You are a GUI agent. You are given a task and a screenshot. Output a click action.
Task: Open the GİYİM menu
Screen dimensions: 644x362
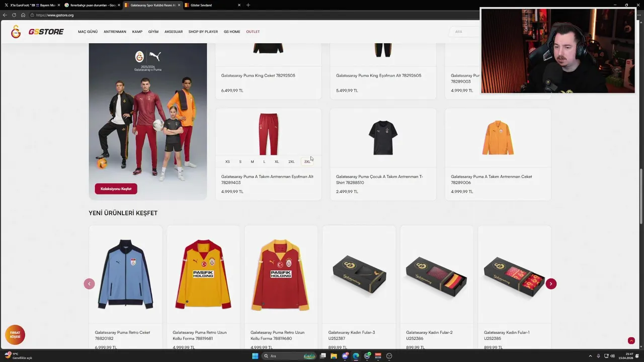coord(153,32)
